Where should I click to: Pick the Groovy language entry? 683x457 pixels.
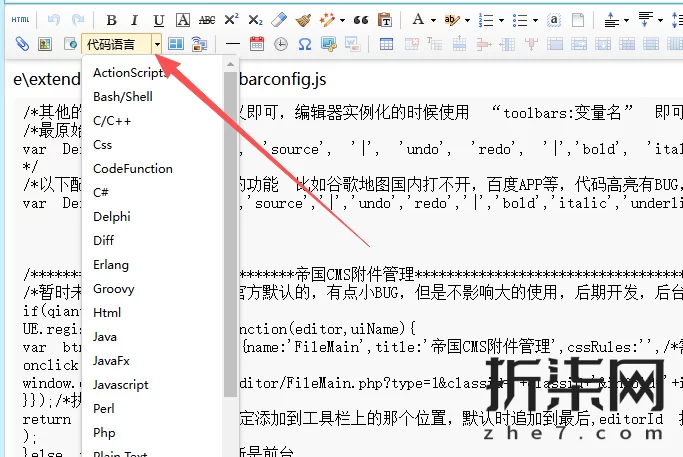153,288
